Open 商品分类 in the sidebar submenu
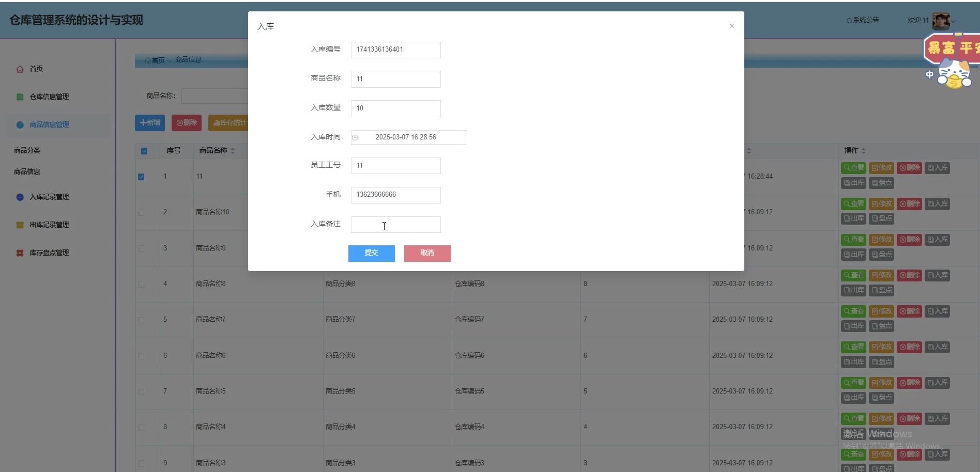This screenshot has height=472, width=980. click(27, 150)
